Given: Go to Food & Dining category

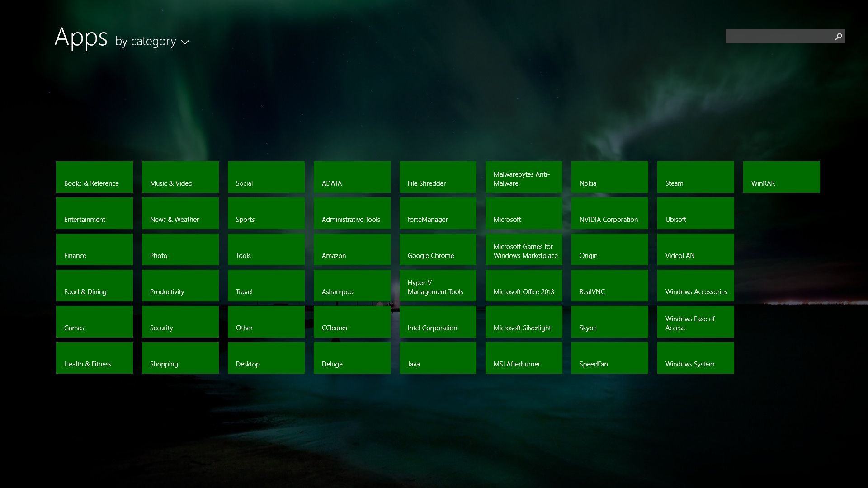Looking at the screenshot, I should pos(94,286).
